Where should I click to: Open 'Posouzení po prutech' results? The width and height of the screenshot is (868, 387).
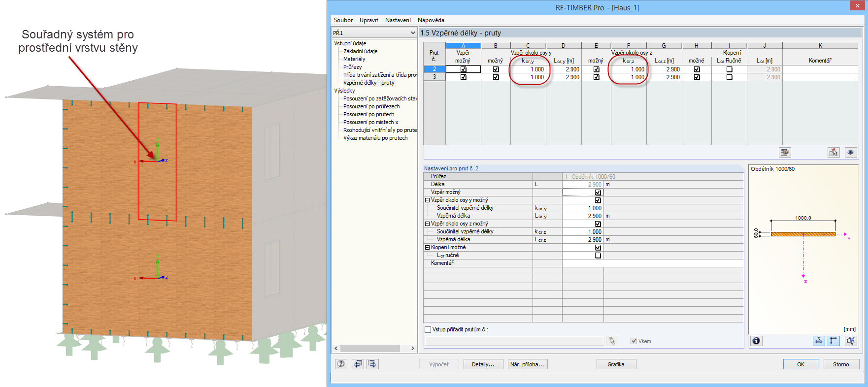coord(368,114)
